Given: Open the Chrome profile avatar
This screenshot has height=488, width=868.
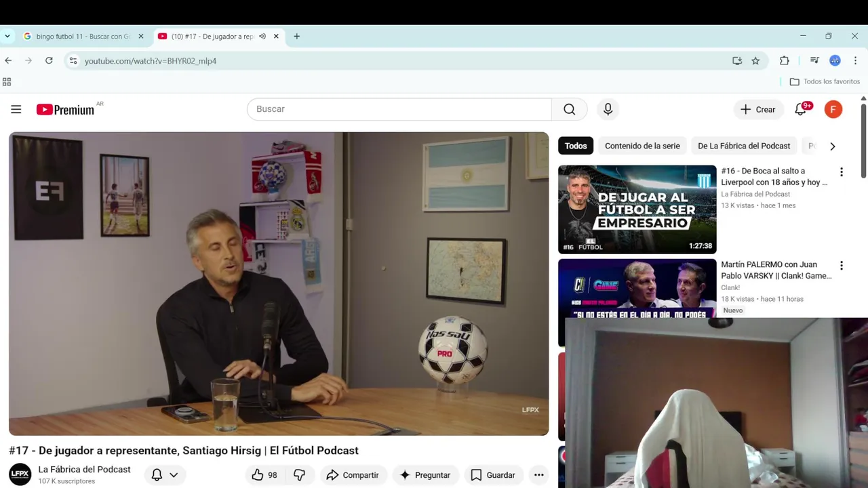Looking at the screenshot, I should [x=835, y=61].
